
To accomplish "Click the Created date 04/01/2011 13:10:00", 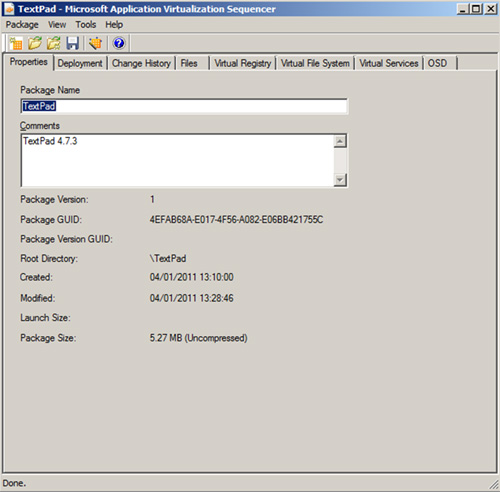I will click(x=191, y=277).
